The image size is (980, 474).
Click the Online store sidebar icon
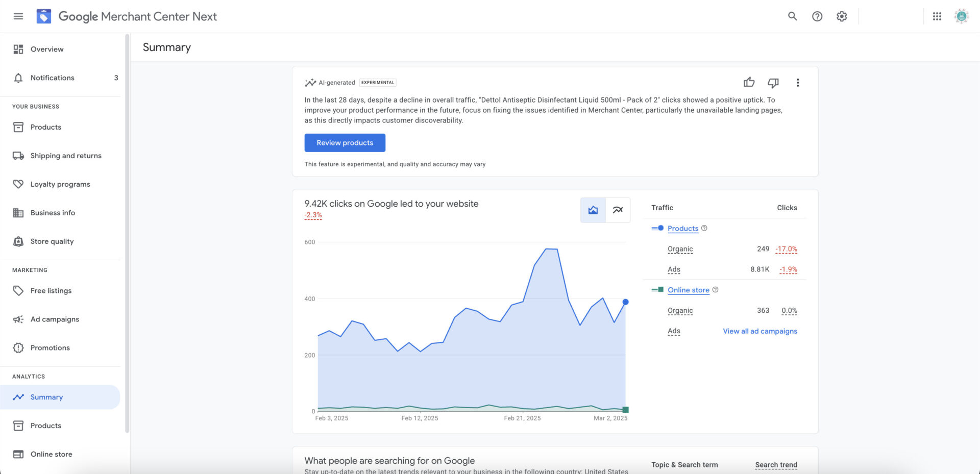tap(18, 454)
